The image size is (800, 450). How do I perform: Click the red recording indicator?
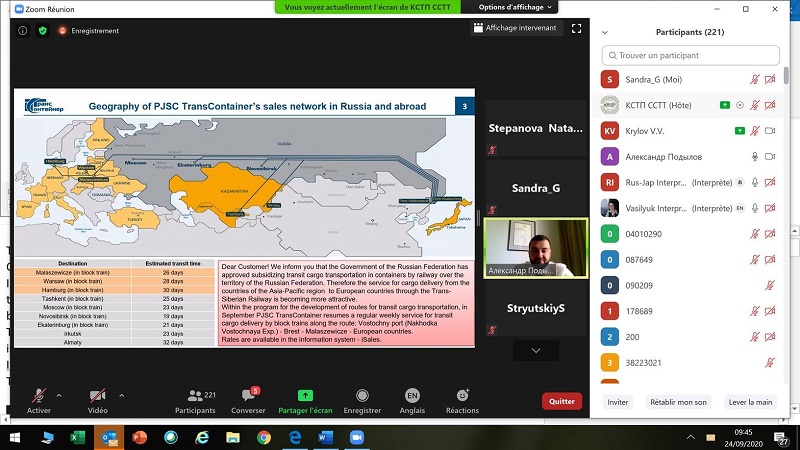(x=62, y=31)
